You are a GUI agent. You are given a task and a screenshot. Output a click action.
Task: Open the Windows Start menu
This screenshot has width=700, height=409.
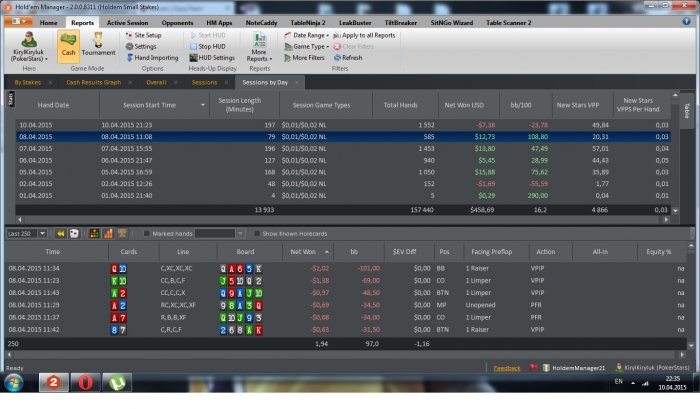coord(14,383)
